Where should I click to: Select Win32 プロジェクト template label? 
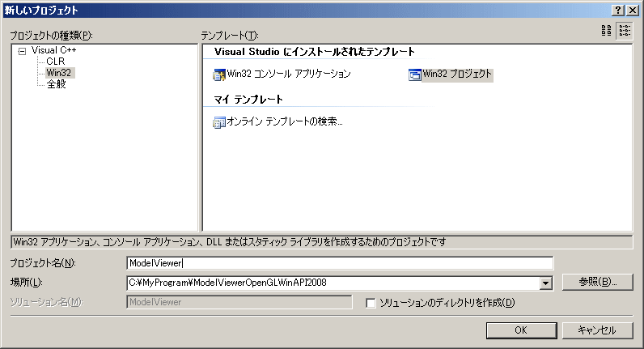pos(457,74)
